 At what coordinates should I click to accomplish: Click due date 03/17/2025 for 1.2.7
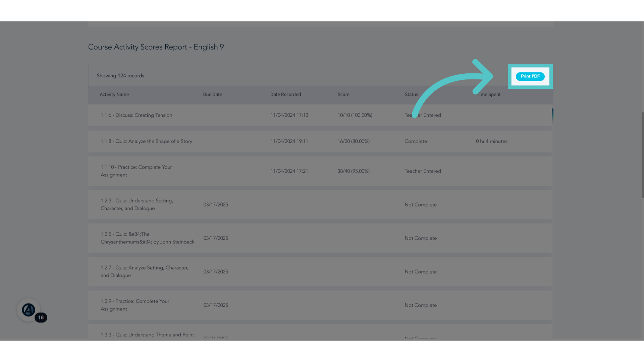click(216, 271)
